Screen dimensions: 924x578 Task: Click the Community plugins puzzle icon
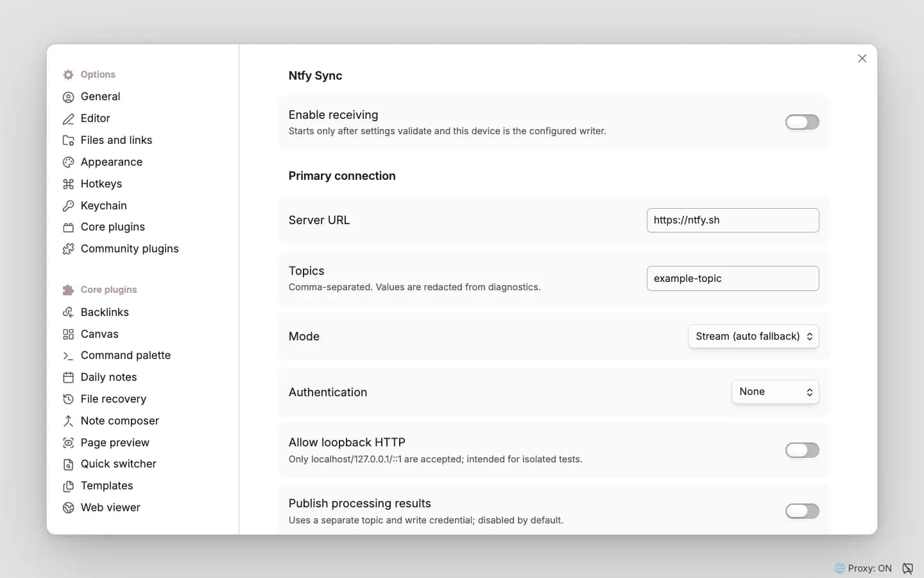coord(69,249)
